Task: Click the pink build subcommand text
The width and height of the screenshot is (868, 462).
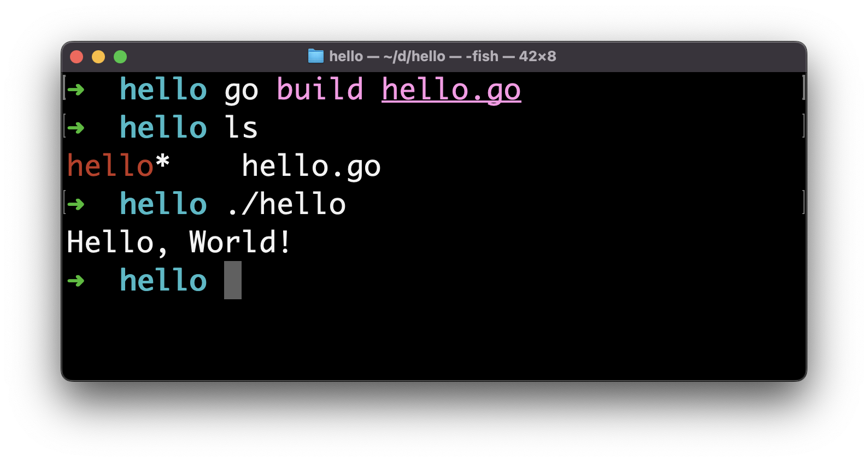Action: click(x=320, y=89)
